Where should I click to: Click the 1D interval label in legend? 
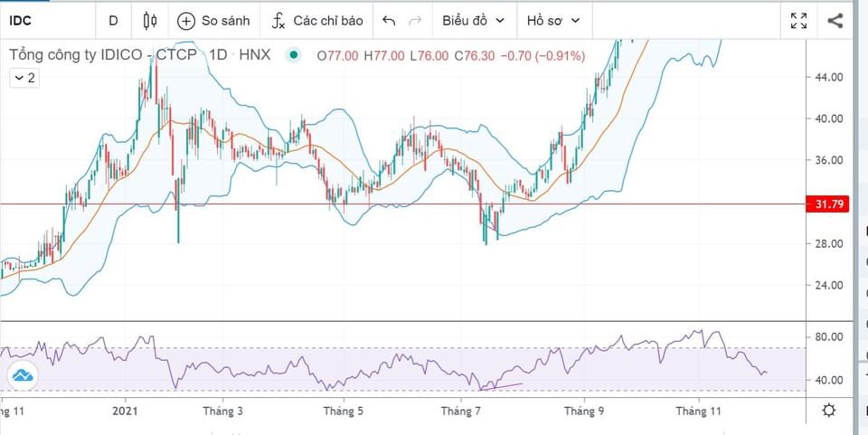point(218,55)
